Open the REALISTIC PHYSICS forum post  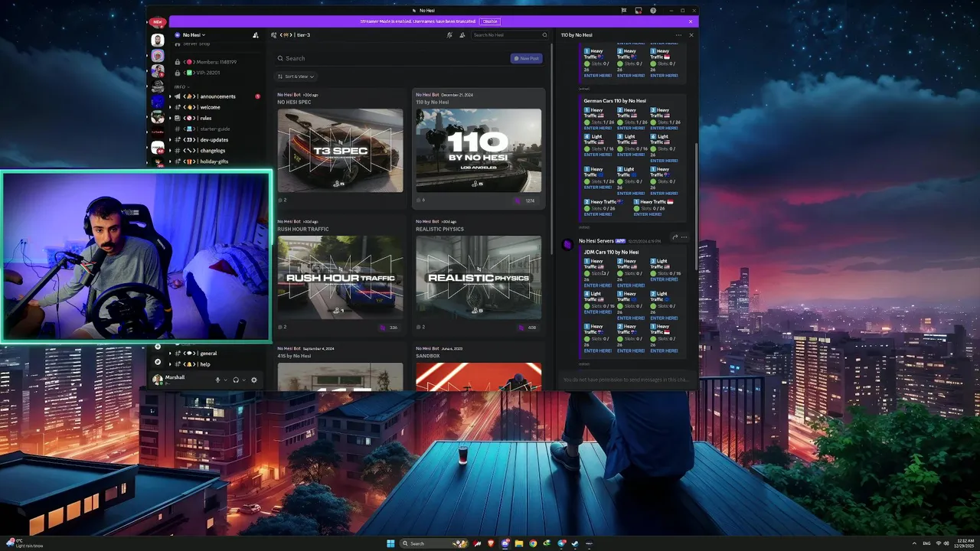click(479, 274)
